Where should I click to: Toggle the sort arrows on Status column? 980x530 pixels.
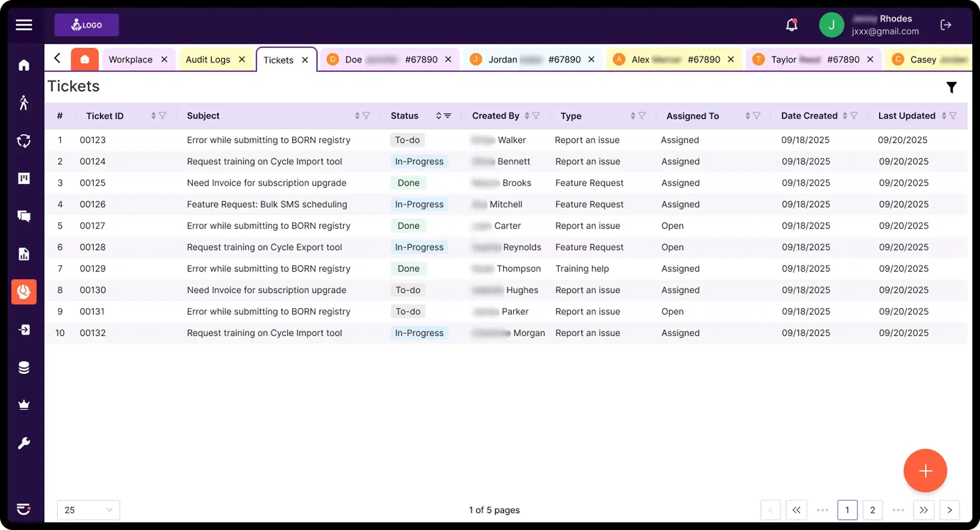coord(439,116)
